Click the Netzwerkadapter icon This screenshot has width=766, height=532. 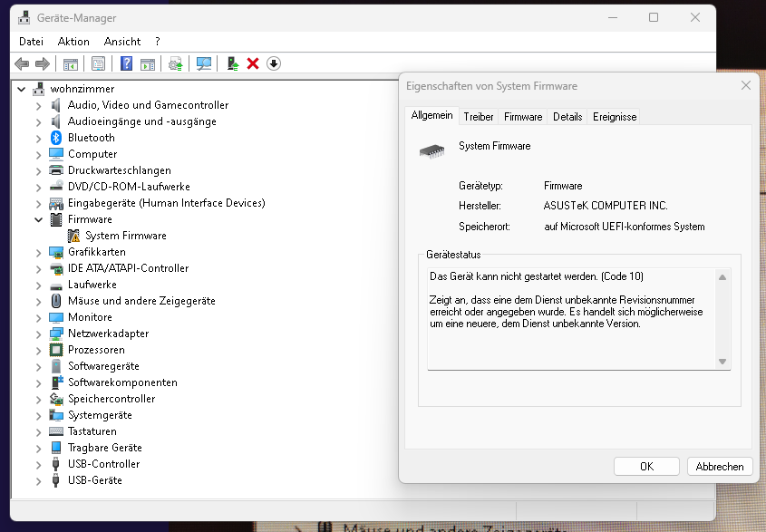coord(56,334)
